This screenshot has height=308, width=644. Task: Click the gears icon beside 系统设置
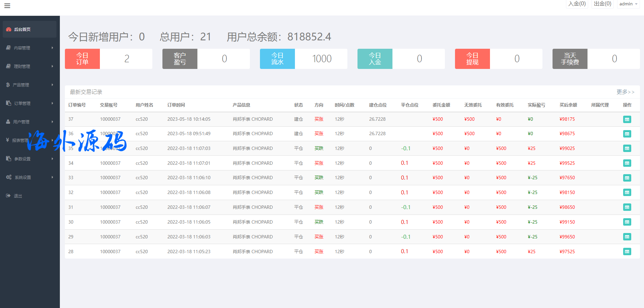(9, 177)
